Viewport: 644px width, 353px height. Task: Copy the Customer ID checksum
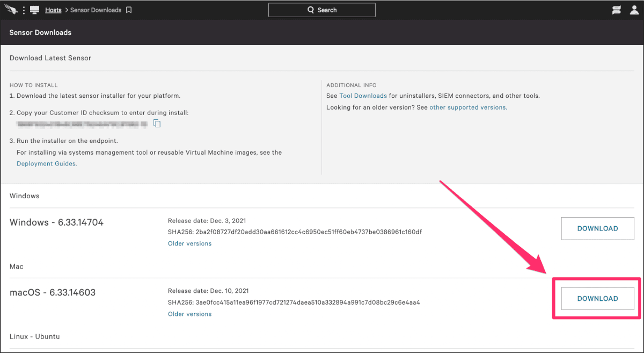pos(157,124)
